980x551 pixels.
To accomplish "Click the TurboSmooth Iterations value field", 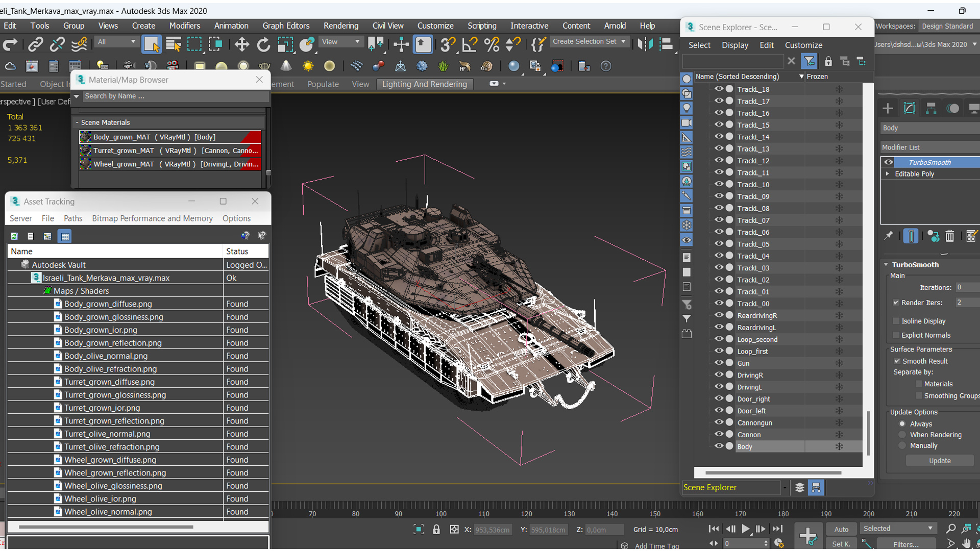I will 967,287.
